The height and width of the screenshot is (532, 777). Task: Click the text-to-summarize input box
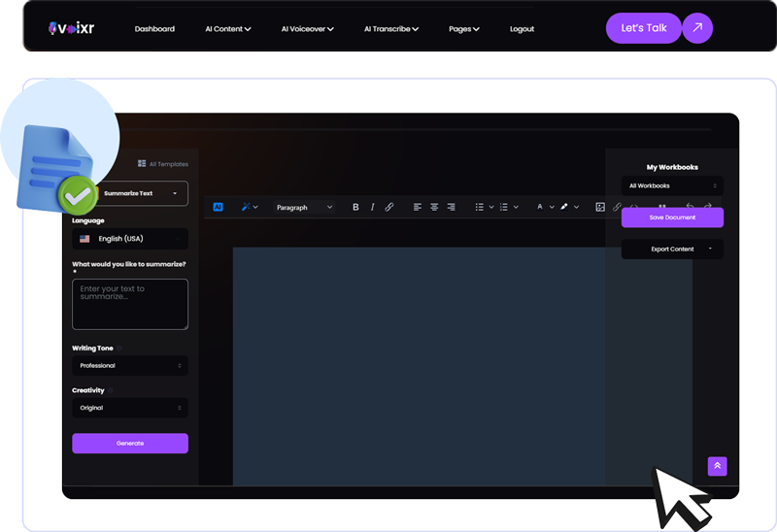pos(130,304)
